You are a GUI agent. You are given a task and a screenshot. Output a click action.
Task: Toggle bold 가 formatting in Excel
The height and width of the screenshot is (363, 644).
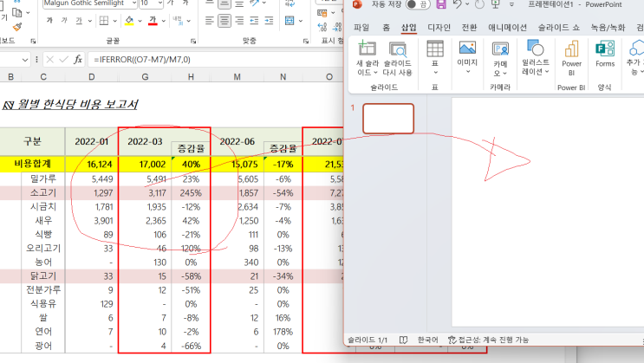[49, 20]
